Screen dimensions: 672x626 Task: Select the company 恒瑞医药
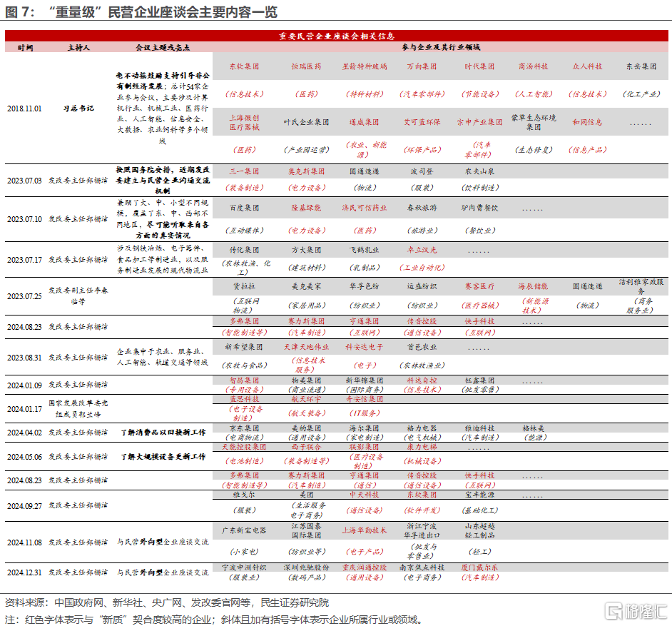coord(306,66)
